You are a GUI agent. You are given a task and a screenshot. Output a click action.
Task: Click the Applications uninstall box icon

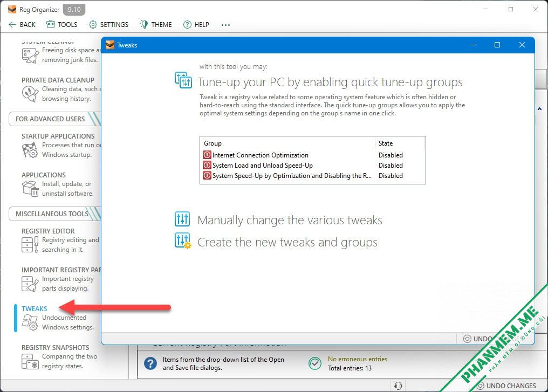coord(30,189)
